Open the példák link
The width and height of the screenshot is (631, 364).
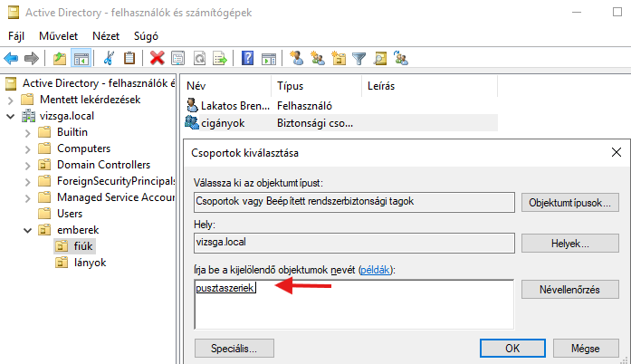pyautogui.click(x=378, y=270)
